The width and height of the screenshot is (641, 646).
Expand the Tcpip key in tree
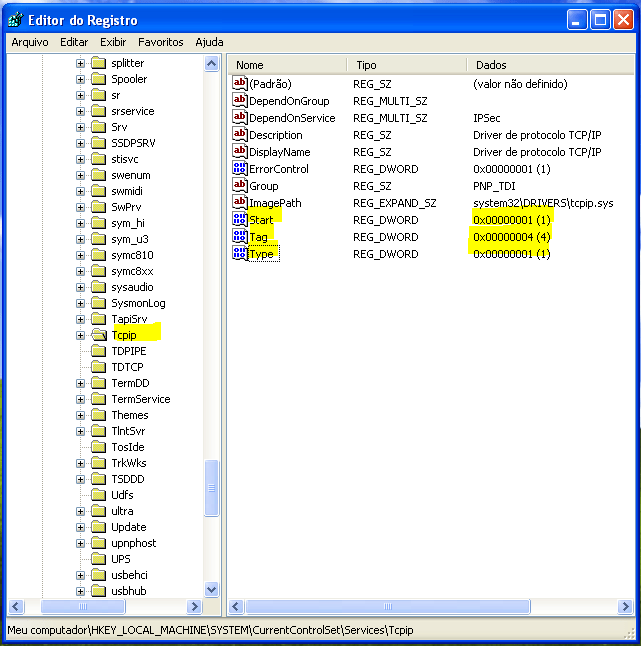[80, 335]
